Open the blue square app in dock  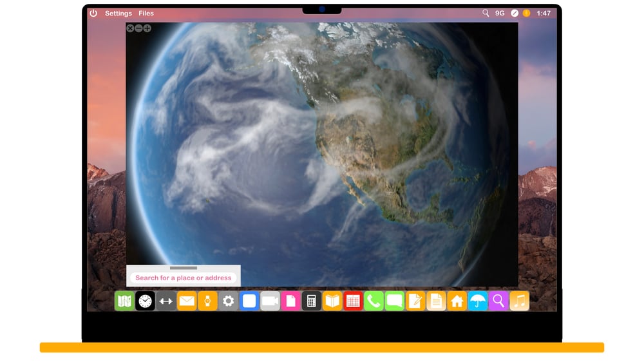[x=249, y=301]
